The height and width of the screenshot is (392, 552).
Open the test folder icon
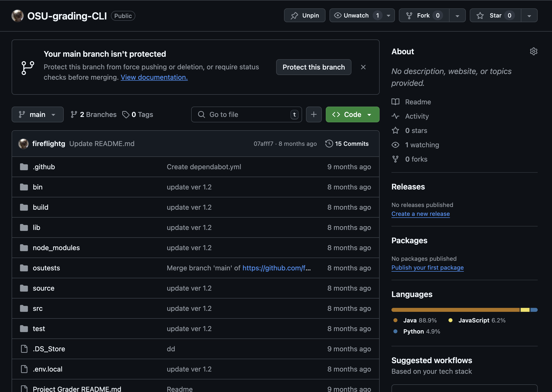point(24,329)
